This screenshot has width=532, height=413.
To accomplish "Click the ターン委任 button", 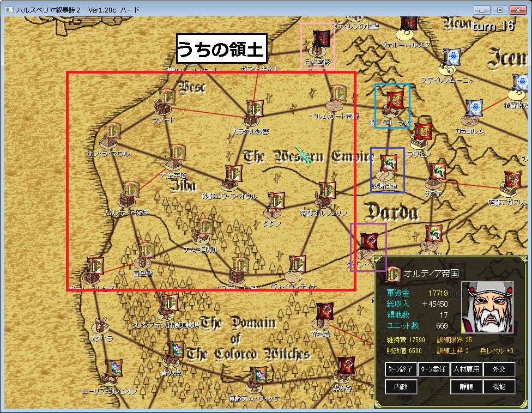I will [433, 369].
